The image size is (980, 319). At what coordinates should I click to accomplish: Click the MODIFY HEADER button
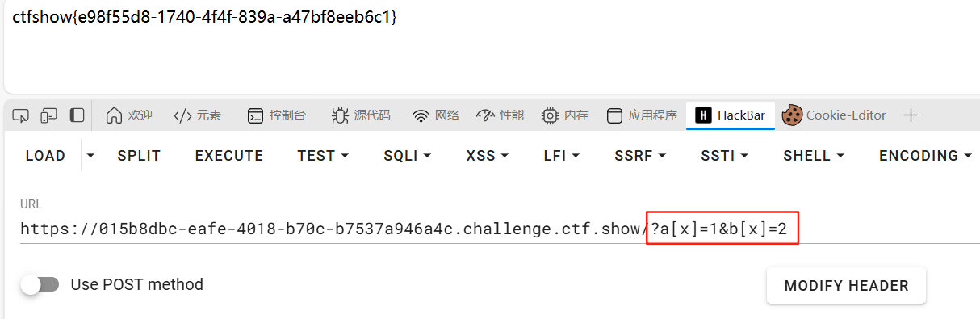(x=846, y=285)
